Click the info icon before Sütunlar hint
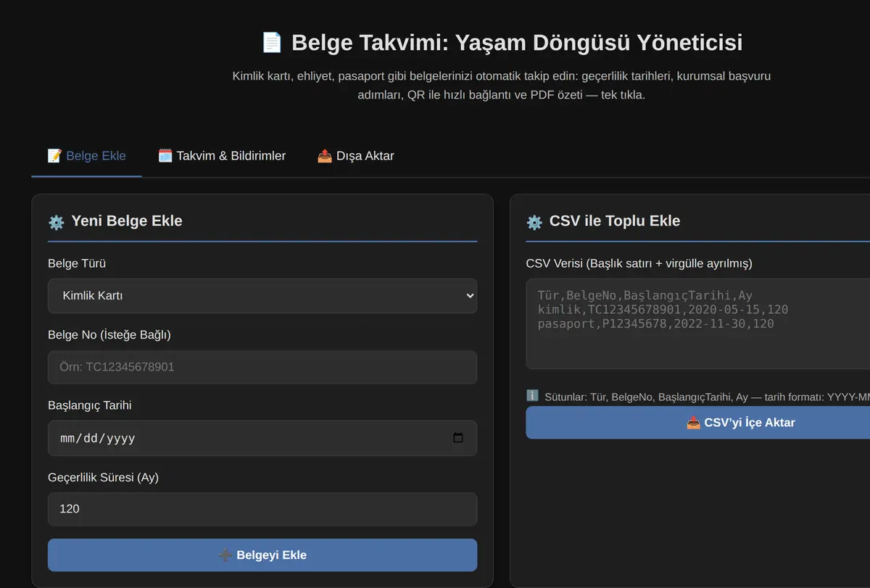Viewport: 870px width, 588px height. 532,396
